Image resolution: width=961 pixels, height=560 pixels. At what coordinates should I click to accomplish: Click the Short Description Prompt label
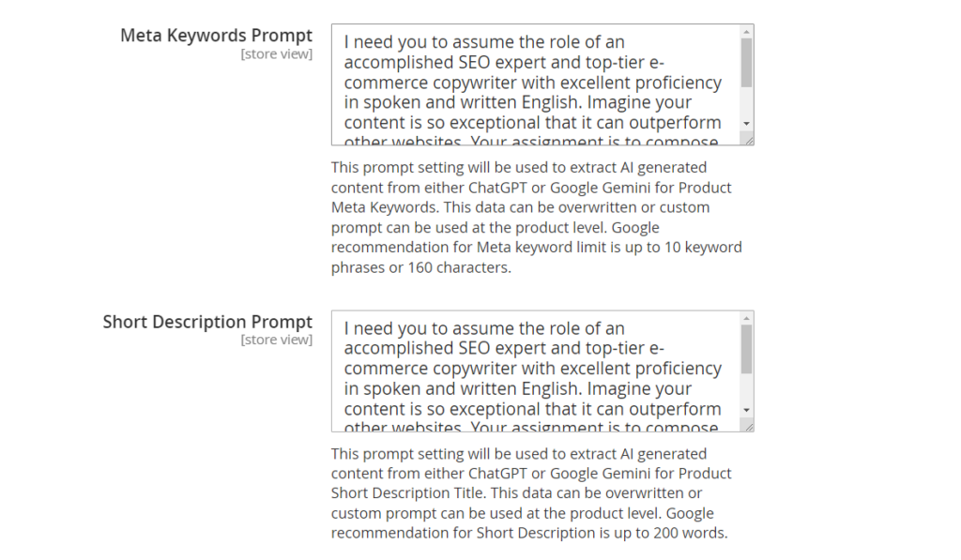207,322
